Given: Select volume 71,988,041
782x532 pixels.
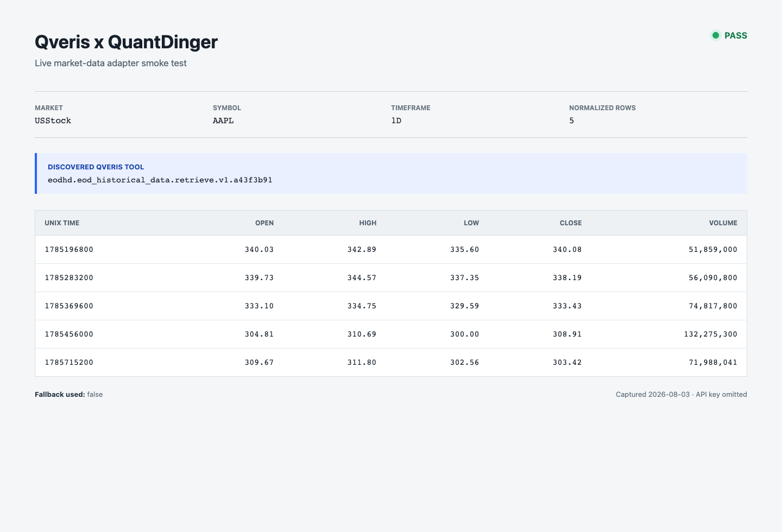Looking at the screenshot, I should coord(713,363).
